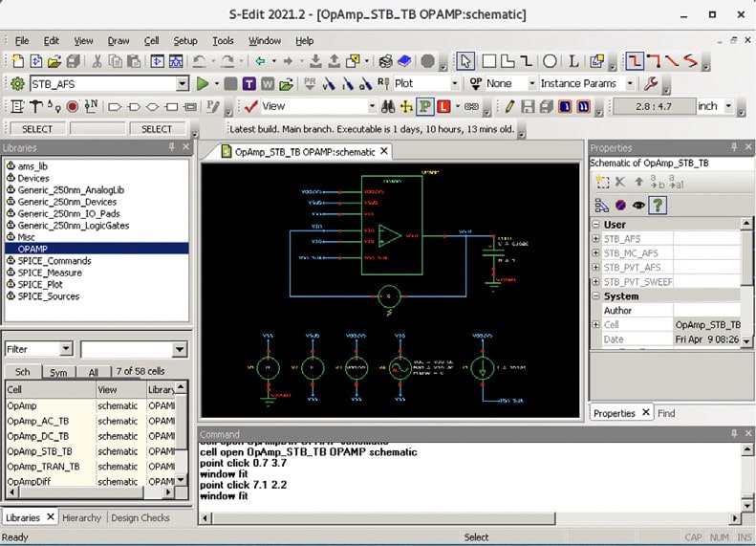Open the Instance Params dropdown

coord(630,84)
